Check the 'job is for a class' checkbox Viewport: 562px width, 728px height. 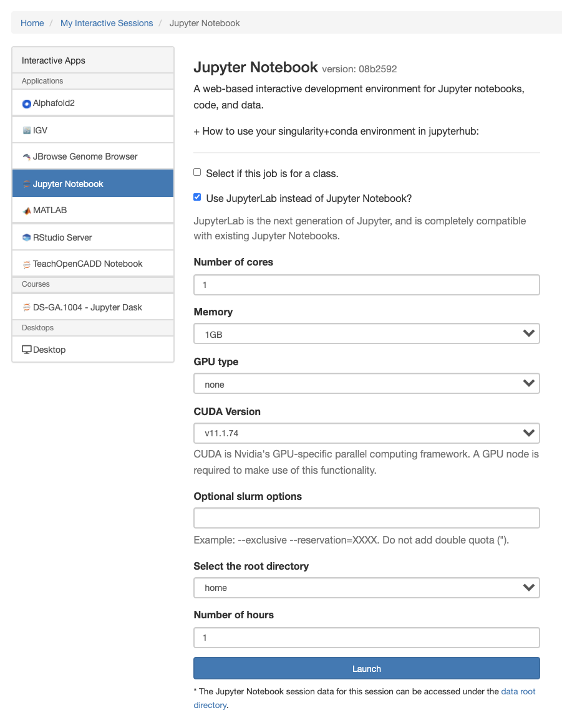198,173
